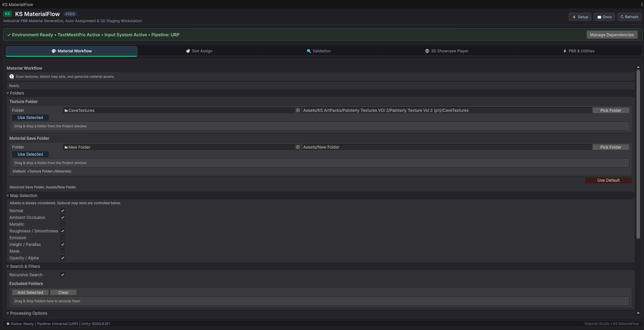The height and width of the screenshot is (330, 644).
Task: Click the red Use Default button
Action: click(608, 180)
